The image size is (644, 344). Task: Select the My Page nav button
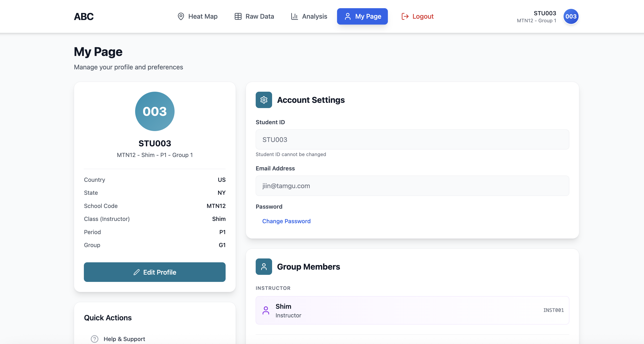coord(362,16)
